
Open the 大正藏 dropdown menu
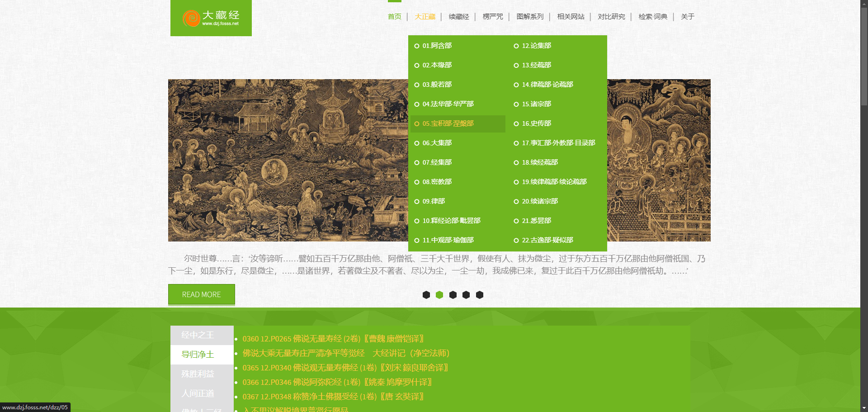click(425, 17)
